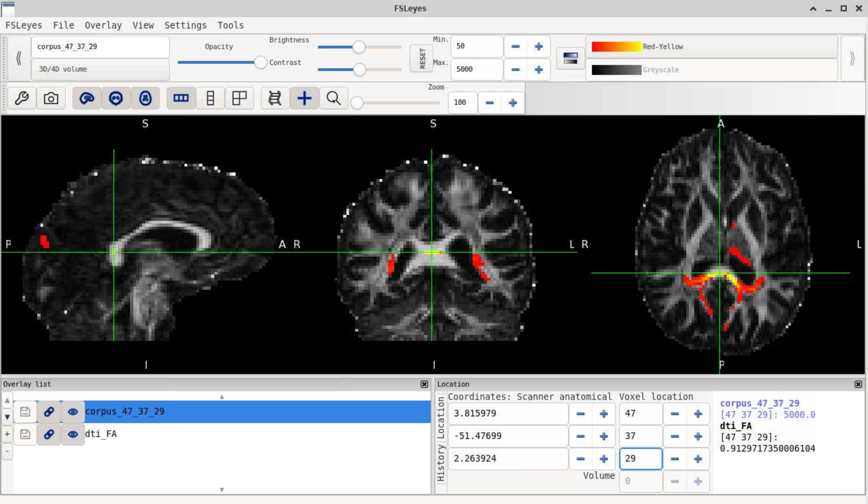Adjust the Opacity slider
This screenshot has width=868, height=504.
[x=222, y=62]
